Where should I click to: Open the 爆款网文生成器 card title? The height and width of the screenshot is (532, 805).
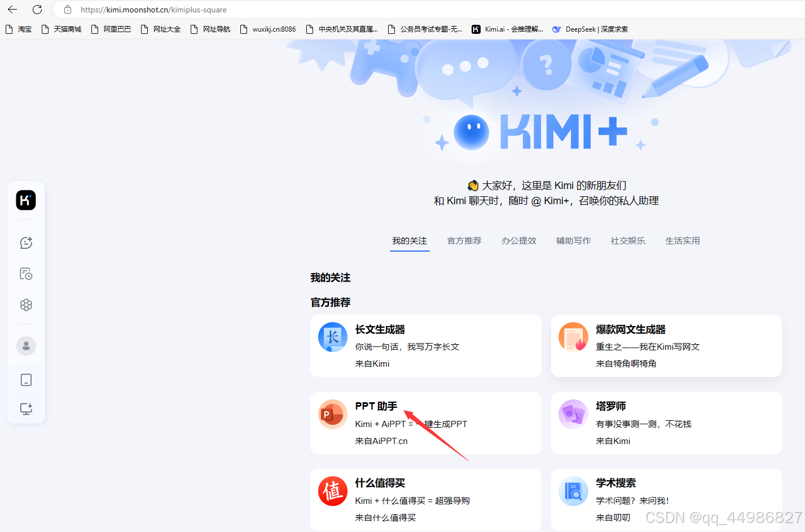click(x=631, y=329)
